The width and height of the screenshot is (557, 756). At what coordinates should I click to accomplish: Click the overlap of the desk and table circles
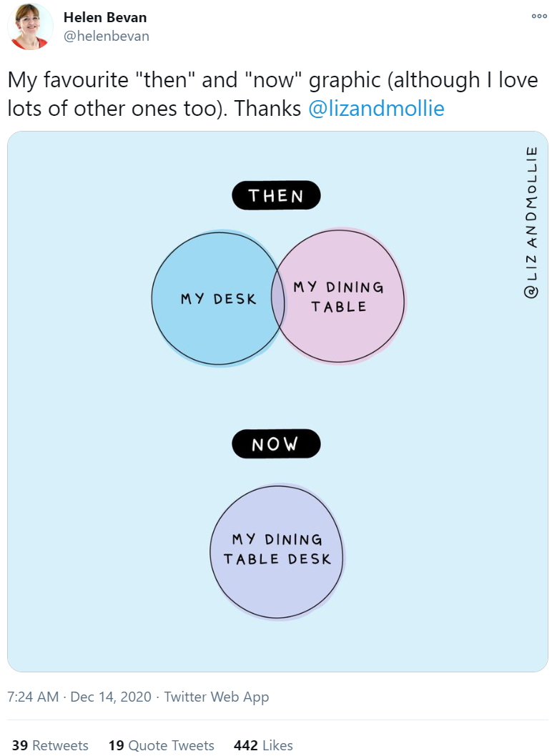(x=278, y=299)
